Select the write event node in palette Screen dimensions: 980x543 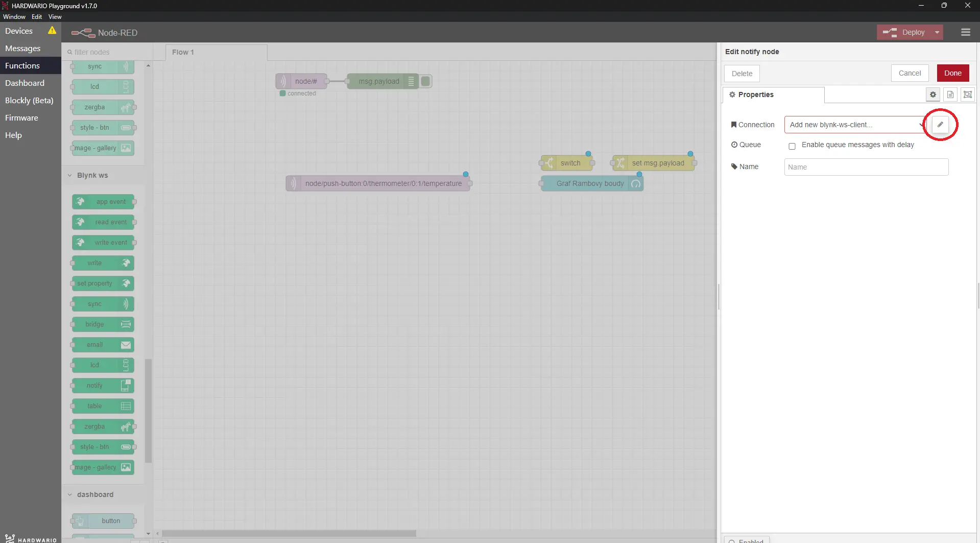103,243
